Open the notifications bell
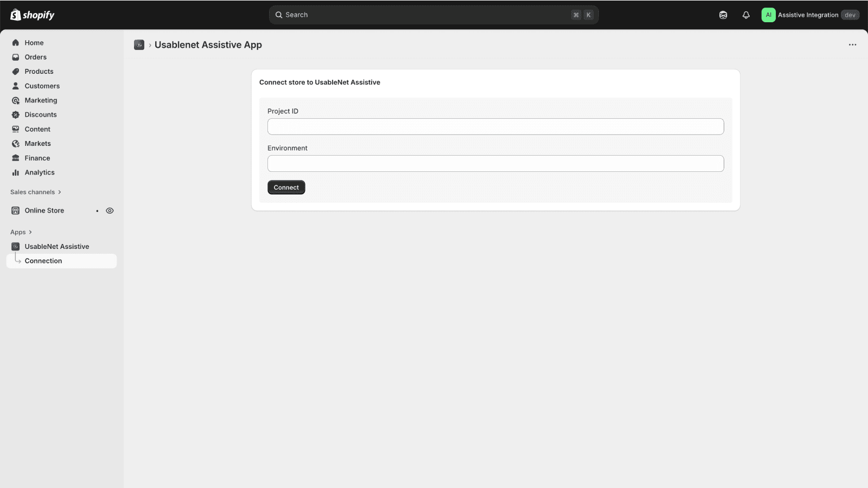Viewport: 868px width, 488px height. point(746,15)
